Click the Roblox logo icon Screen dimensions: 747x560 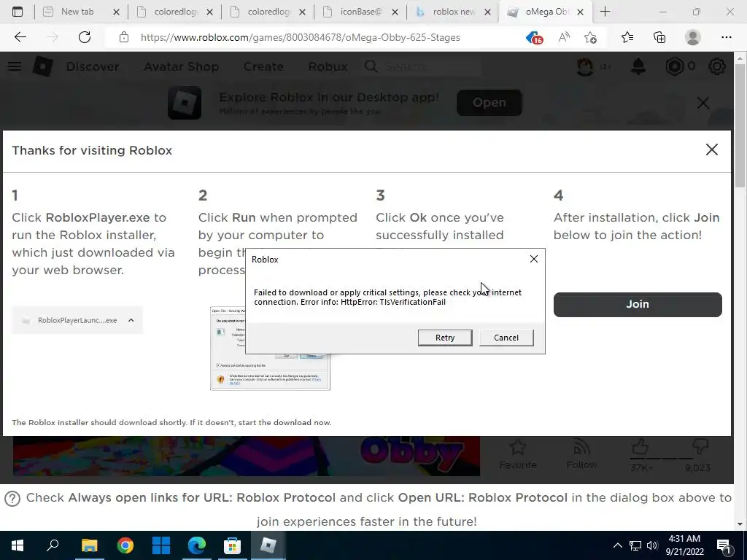tap(43, 66)
